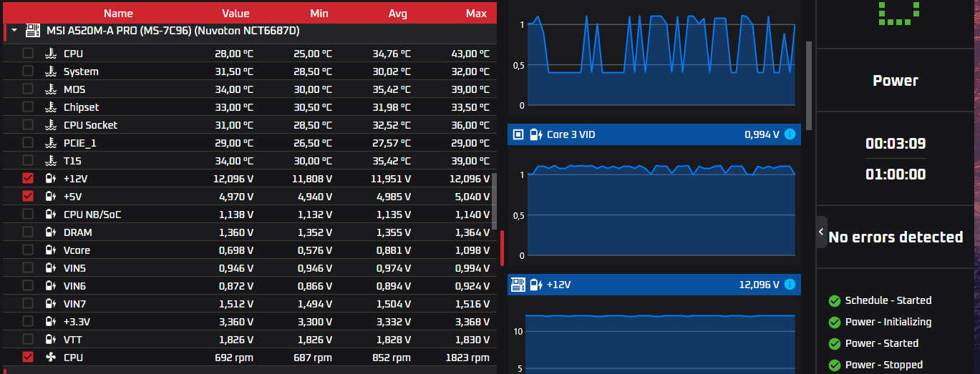
Task: Open info for the Core 3 VID graph
Action: 790,134
